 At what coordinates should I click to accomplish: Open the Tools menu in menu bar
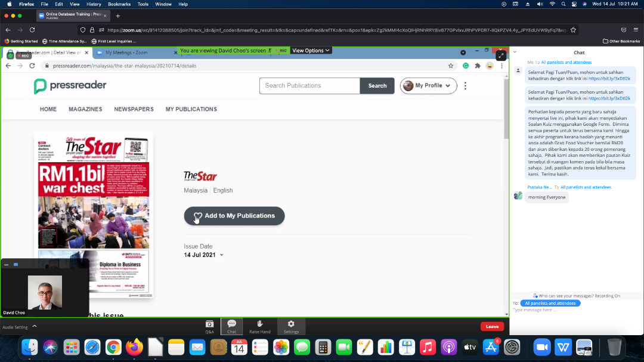coord(143,4)
